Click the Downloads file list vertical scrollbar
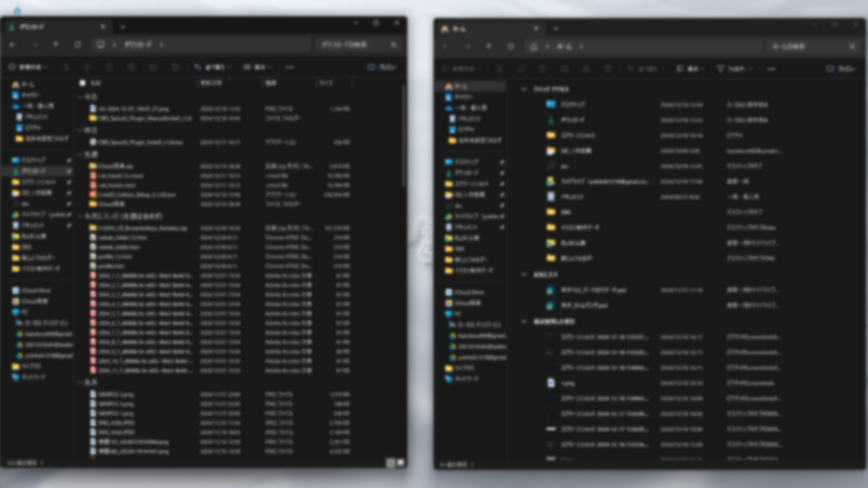The height and width of the screenshot is (488, 868). [x=404, y=136]
